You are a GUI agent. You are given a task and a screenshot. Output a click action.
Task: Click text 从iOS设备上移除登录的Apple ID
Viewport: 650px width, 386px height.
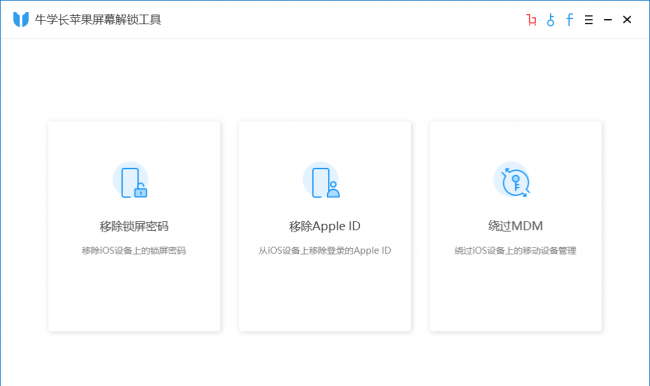click(x=325, y=250)
